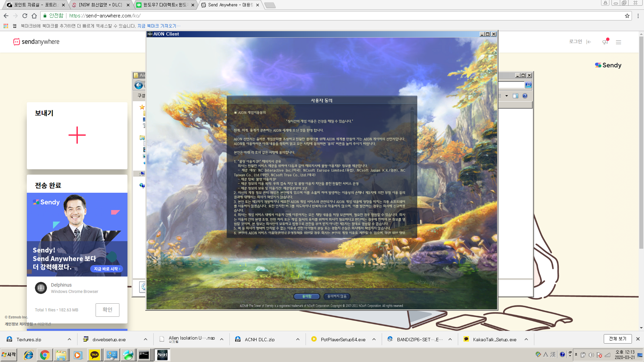Click the 확인 confirm button
This screenshot has height=362, width=644.
[x=107, y=310]
